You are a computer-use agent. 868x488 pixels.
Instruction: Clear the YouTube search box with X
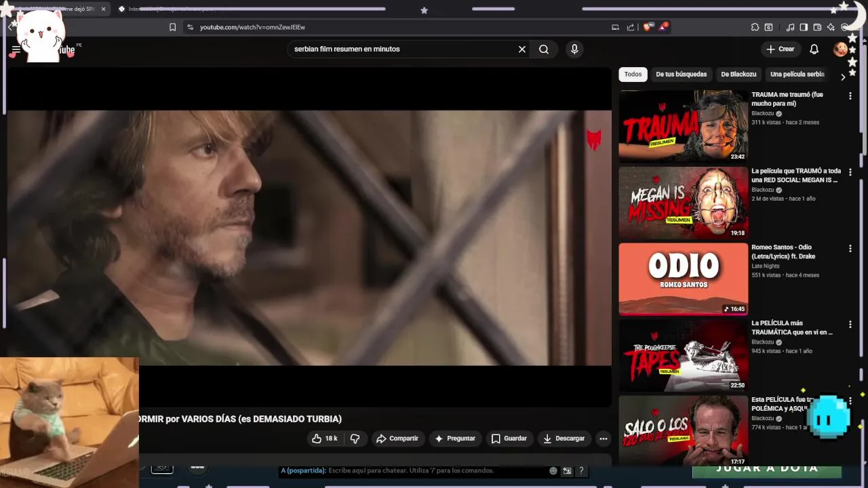pos(522,49)
